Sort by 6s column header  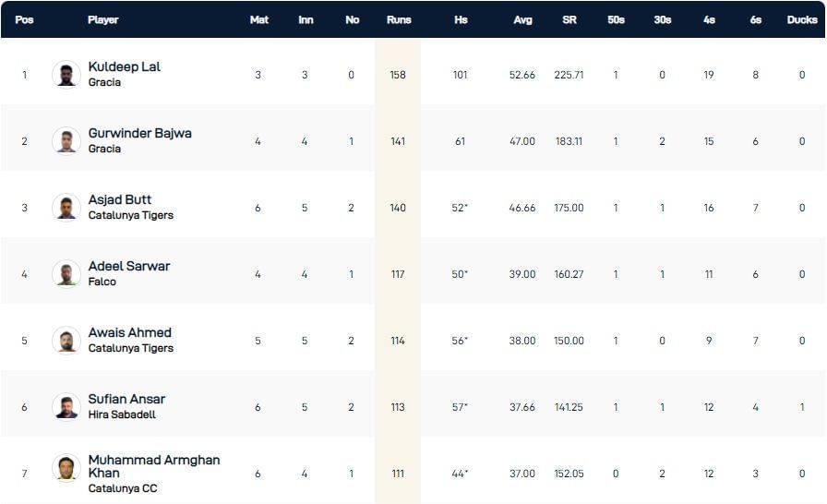click(755, 19)
